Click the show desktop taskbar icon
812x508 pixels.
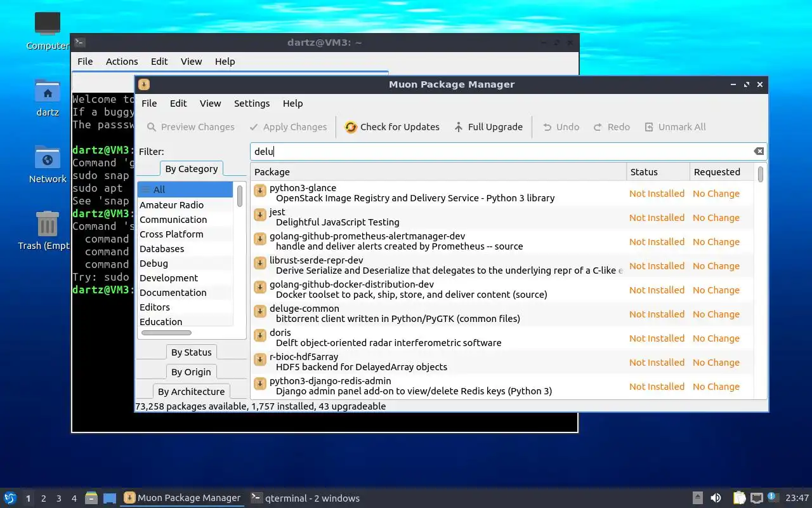[110, 498]
